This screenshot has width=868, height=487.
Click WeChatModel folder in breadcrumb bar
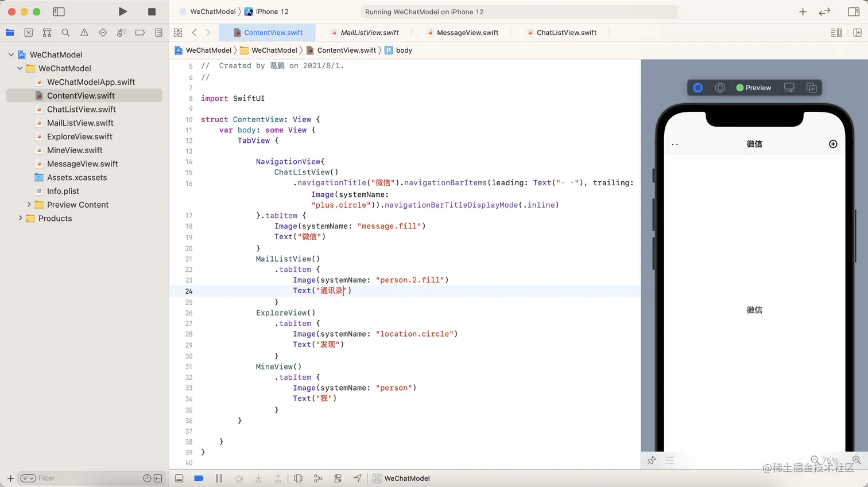coord(269,50)
